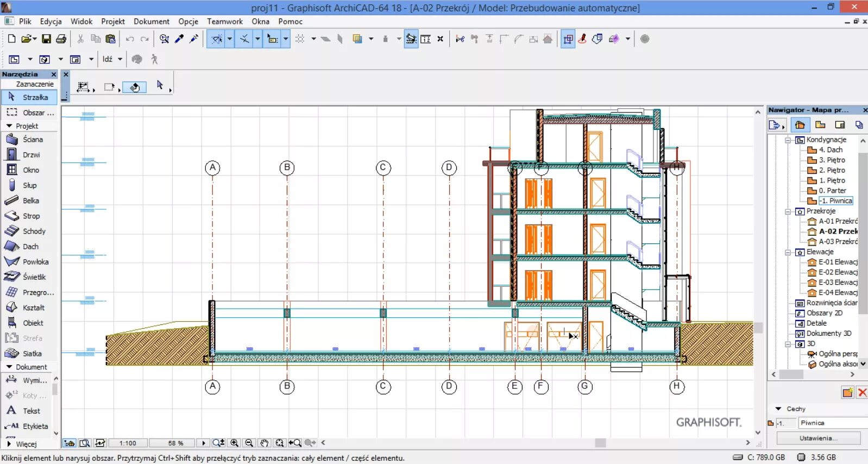The width and height of the screenshot is (868, 464).
Task: Pick the Słup column tool
Action: (29, 185)
